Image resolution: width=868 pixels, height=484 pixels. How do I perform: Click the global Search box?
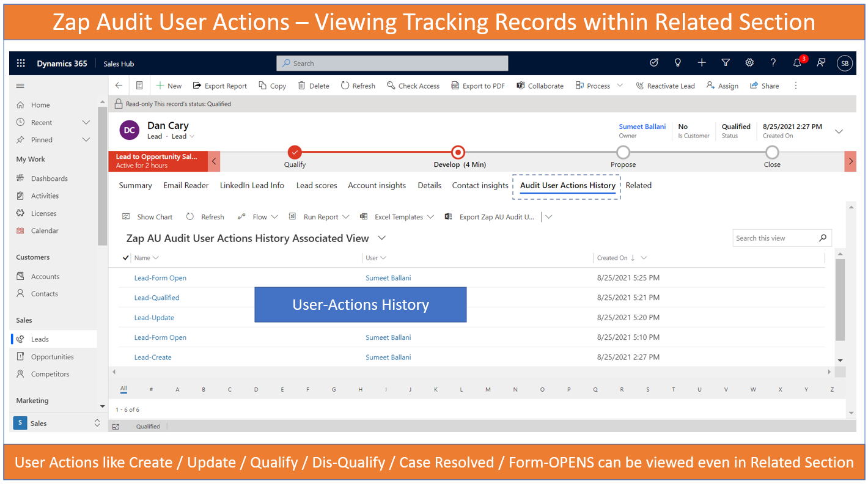tap(392, 63)
